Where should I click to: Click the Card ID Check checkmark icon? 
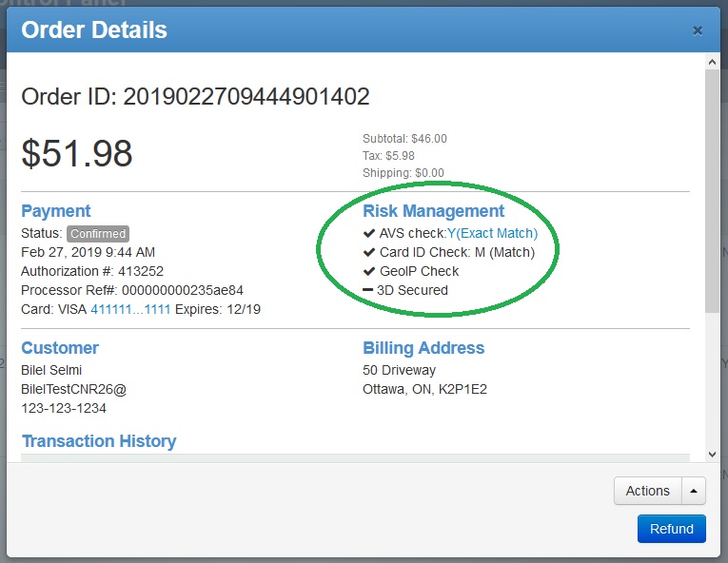pyautogui.click(x=369, y=252)
